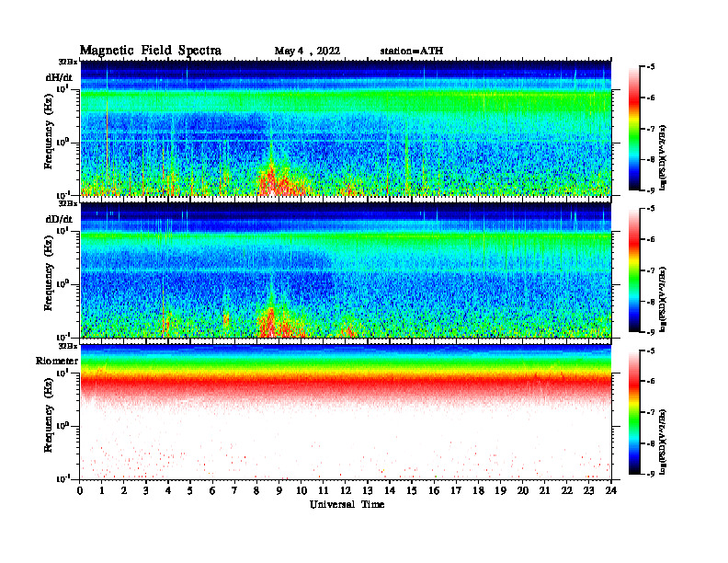Click hour tick label "0" on time axis
This screenshot has width=728, height=563.
80,490
